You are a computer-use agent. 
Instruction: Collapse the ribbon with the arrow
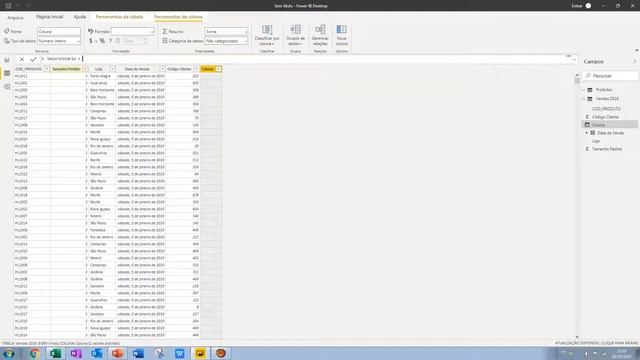[636, 50]
